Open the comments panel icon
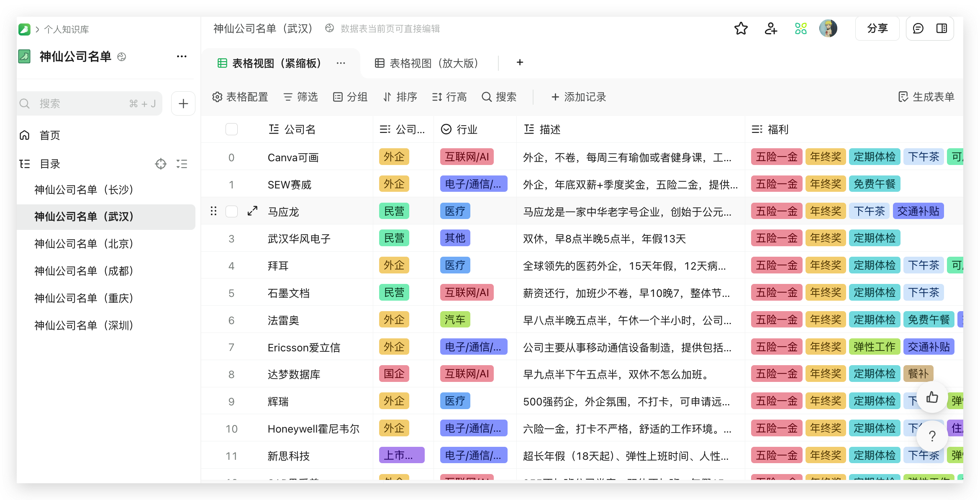Image resolution: width=980 pixels, height=500 pixels. tap(918, 28)
